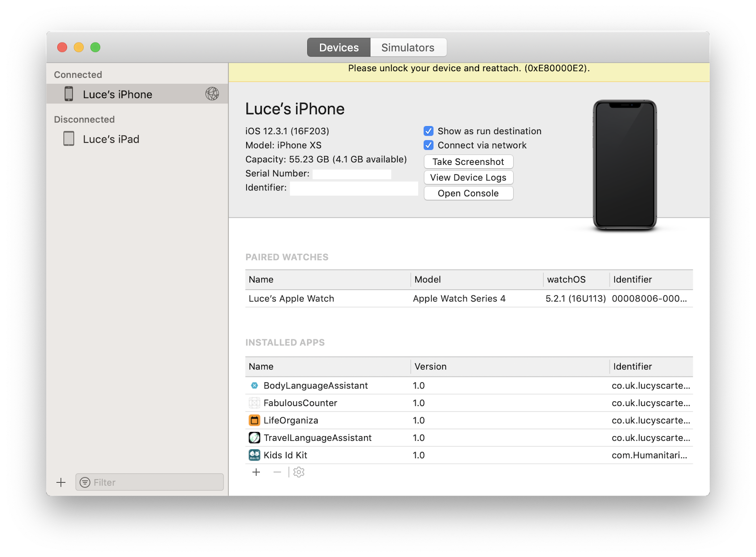Viewport: 756px width, 557px height.
Task: Remove selected app with minus button
Action: pyautogui.click(x=277, y=472)
